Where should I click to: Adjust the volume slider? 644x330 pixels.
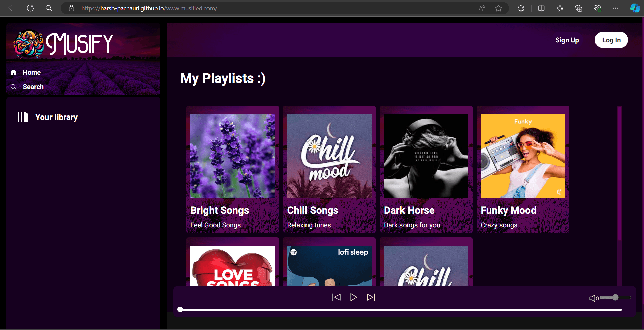(615, 297)
